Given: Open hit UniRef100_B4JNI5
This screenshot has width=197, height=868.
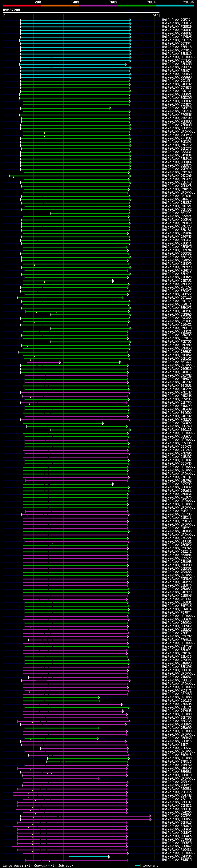Looking at the screenshot, I should pos(177,860).
